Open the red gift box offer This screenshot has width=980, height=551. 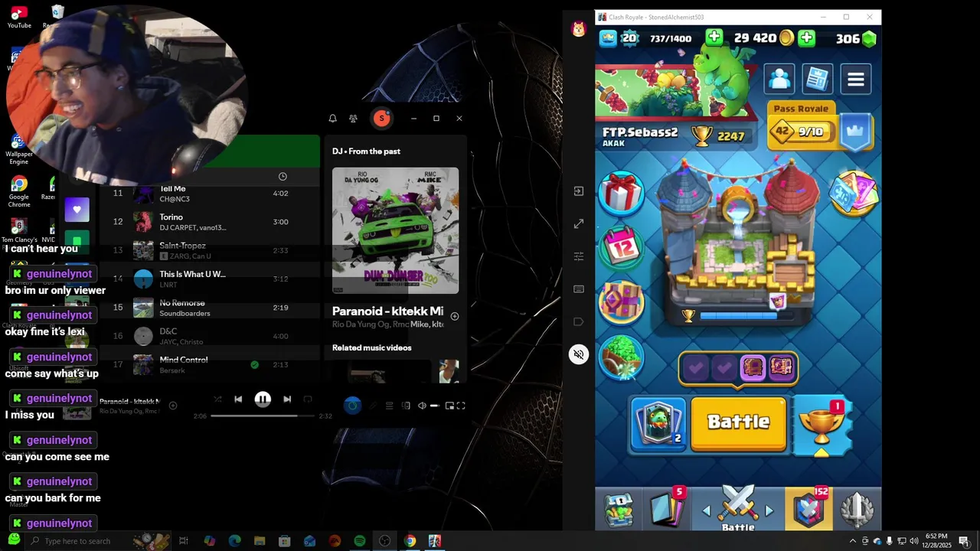[621, 193]
